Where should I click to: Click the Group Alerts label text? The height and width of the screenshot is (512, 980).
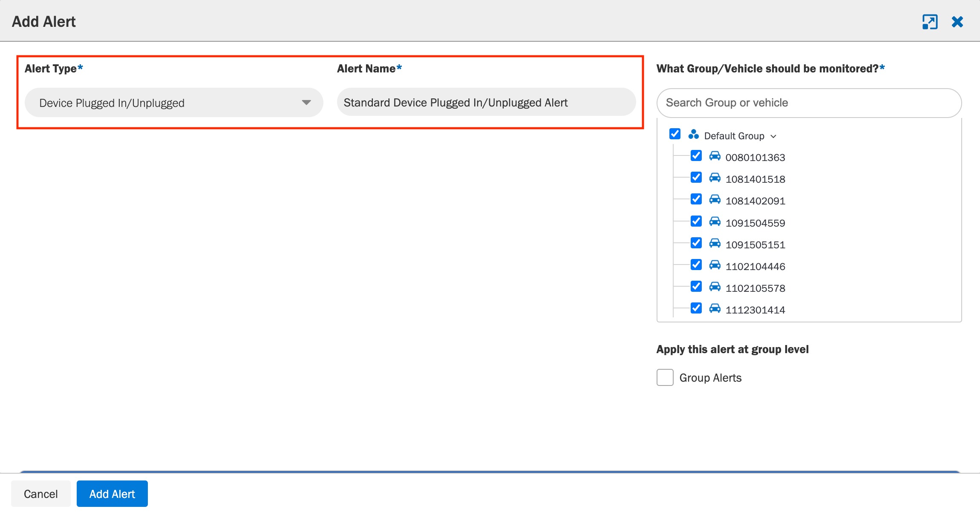click(710, 378)
